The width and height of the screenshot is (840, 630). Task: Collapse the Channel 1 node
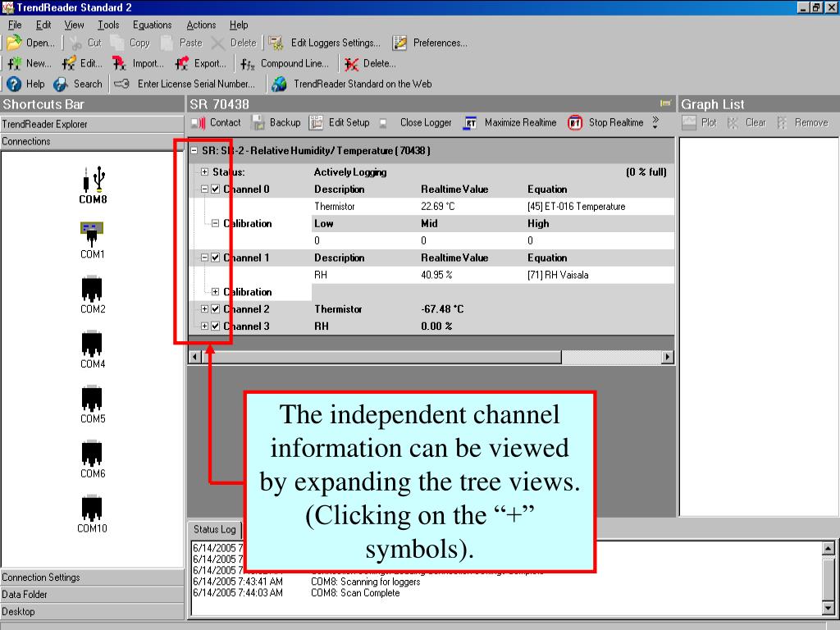click(x=204, y=258)
